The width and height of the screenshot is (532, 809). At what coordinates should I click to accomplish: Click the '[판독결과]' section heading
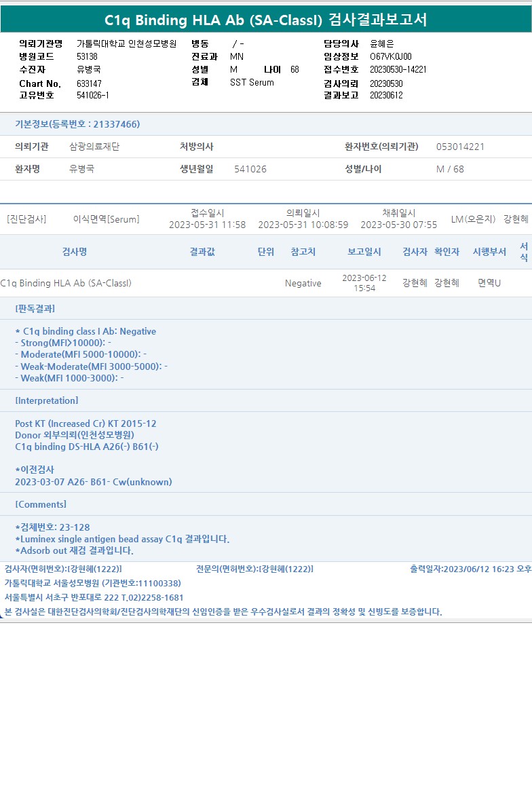(x=35, y=309)
